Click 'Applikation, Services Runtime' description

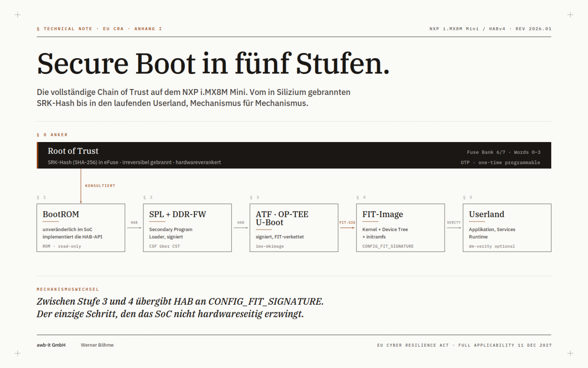click(x=492, y=233)
